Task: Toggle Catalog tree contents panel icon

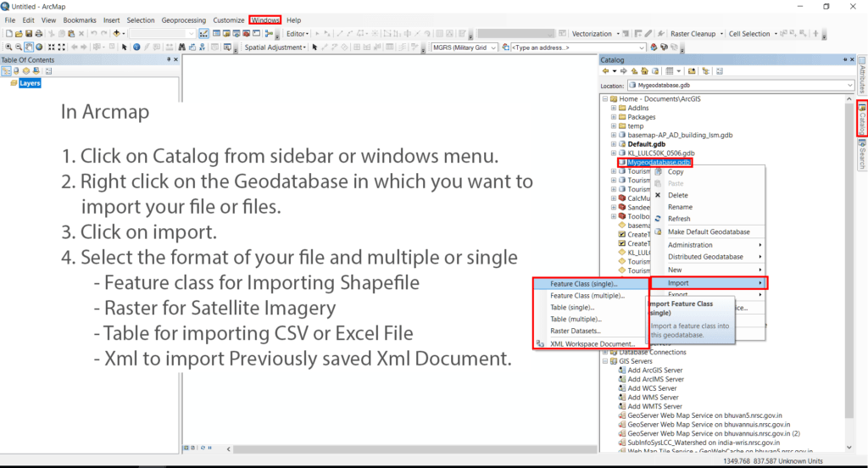Action: click(x=705, y=71)
